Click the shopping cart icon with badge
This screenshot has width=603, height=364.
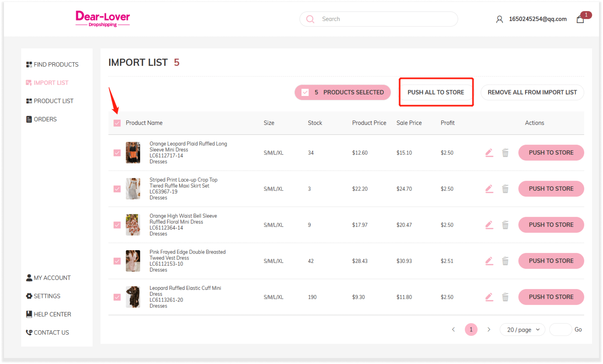[580, 19]
